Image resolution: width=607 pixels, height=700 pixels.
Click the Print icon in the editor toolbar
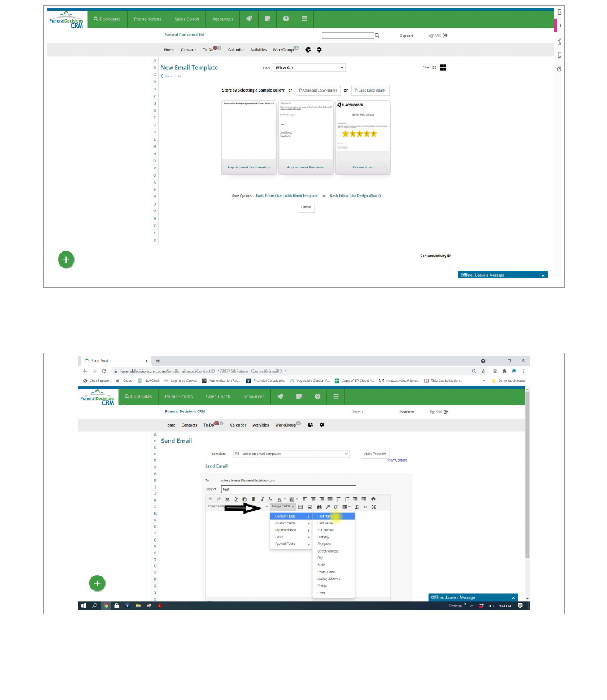click(373, 499)
